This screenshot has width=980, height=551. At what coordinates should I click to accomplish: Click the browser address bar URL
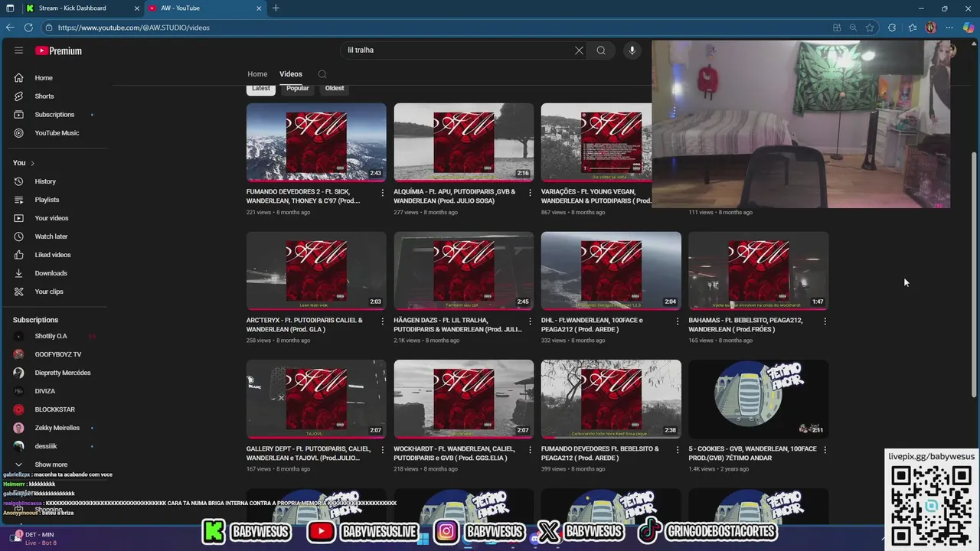pos(133,28)
